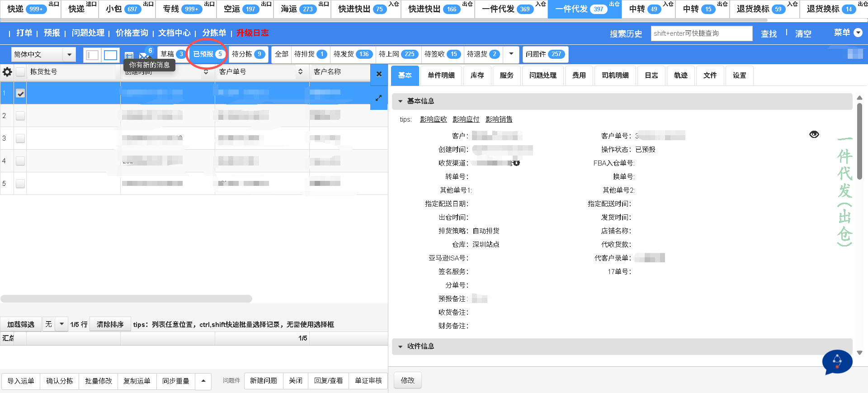Click the 确认分拣 button
The image size is (868, 393).
[x=60, y=381]
